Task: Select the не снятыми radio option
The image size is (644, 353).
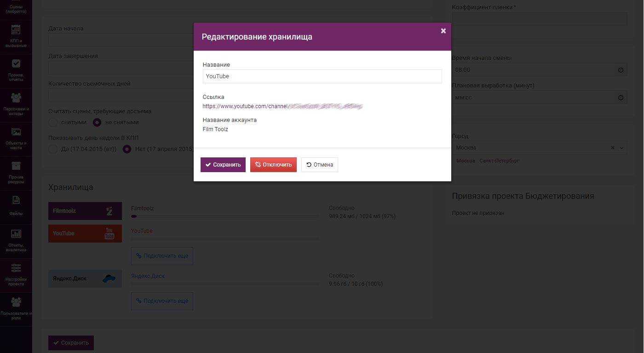Action: [98, 122]
